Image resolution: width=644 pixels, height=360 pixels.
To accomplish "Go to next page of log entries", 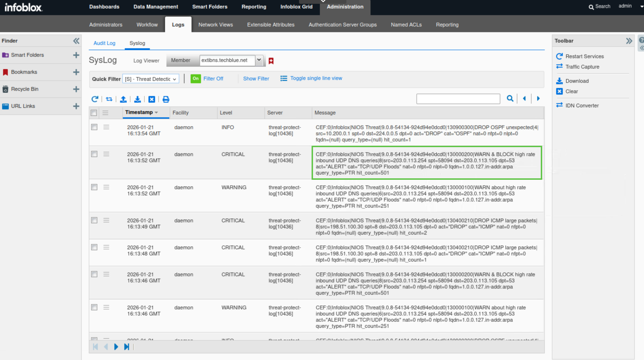I will tap(116, 347).
